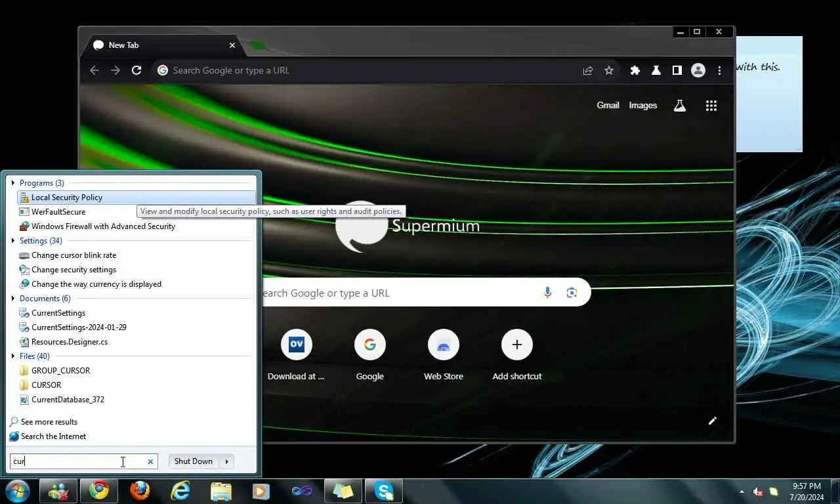The width and height of the screenshot is (840, 504).
Task: Open Windows Media Player in taskbar
Action: pyautogui.click(x=262, y=491)
